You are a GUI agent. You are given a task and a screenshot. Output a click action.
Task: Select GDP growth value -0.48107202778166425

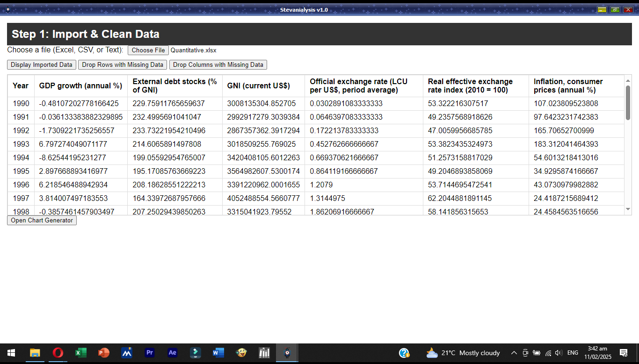[x=80, y=103]
